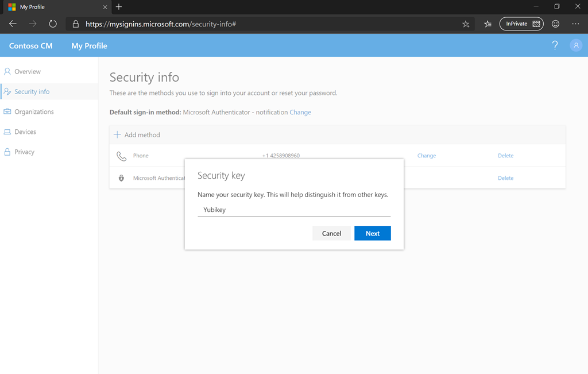The width and height of the screenshot is (588, 374).
Task: Open the Privacy sidebar item
Action: pyautogui.click(x=24, y=152)
